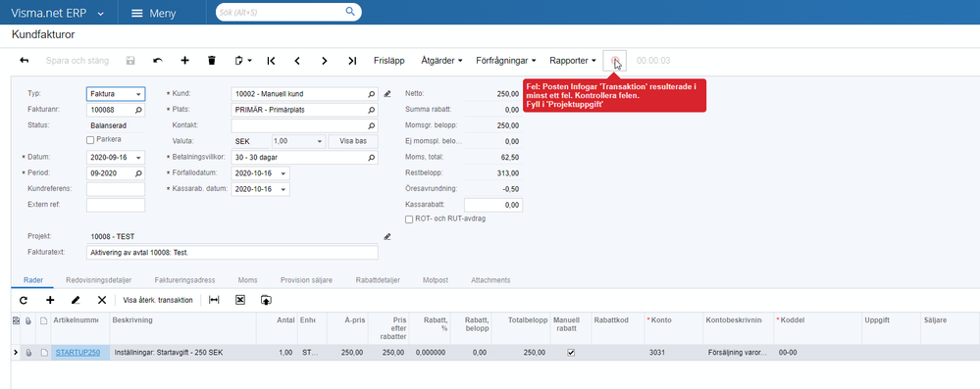Viewport: 980px width, 389px height.
Task: Click Export to Excel icon in grid
Action: tap(240, 301)
